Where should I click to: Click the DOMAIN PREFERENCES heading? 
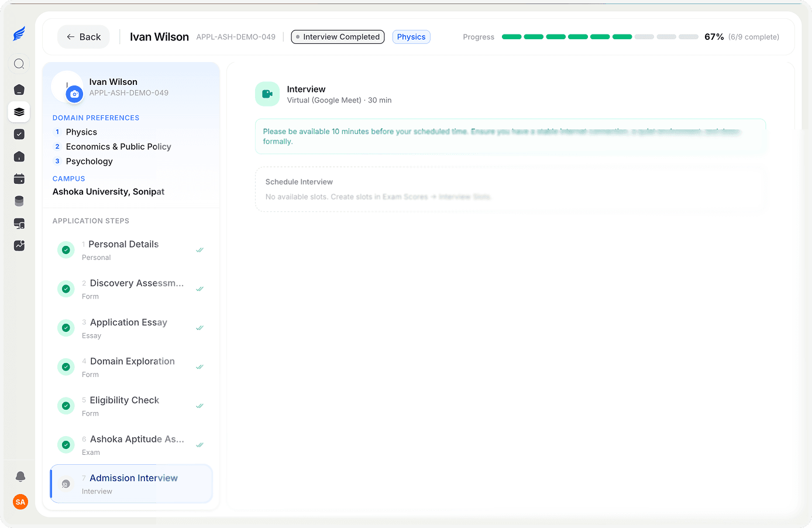pos(96,118)
